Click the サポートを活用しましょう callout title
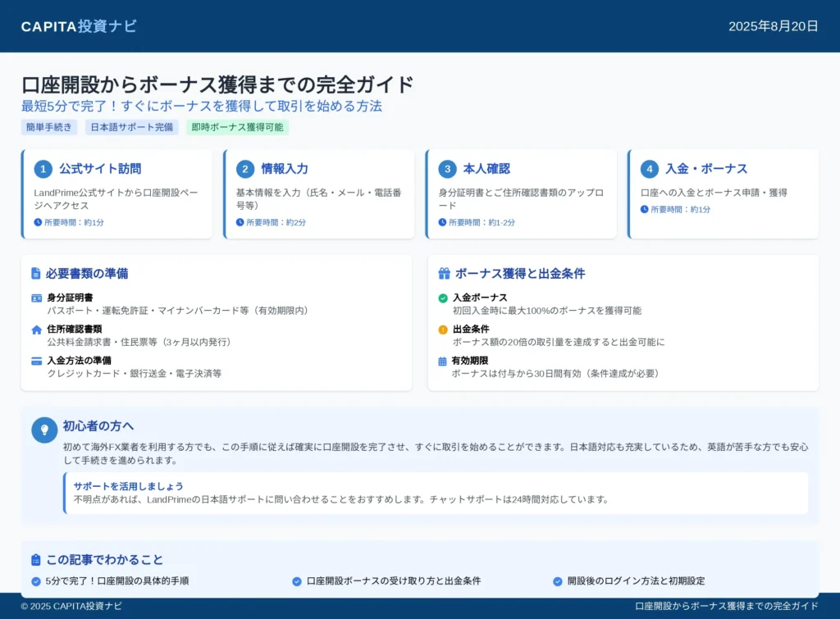This screenshot has width=840, height=619. pos(129,486)
